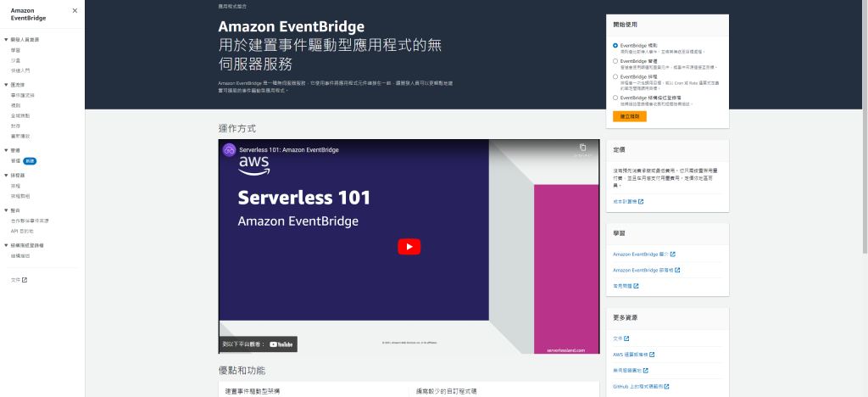Open API 目的地 in the sidebar

pos(22,231)
